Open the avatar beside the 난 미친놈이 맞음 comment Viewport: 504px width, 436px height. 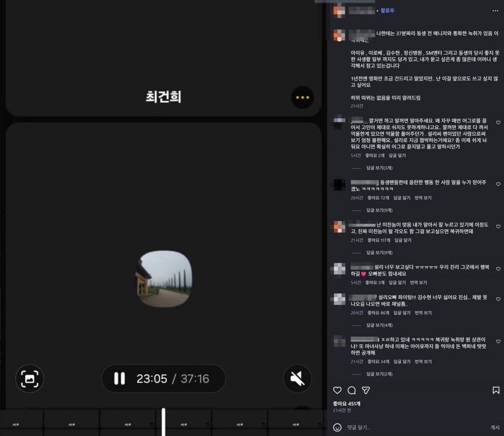(x=339, y=227)
